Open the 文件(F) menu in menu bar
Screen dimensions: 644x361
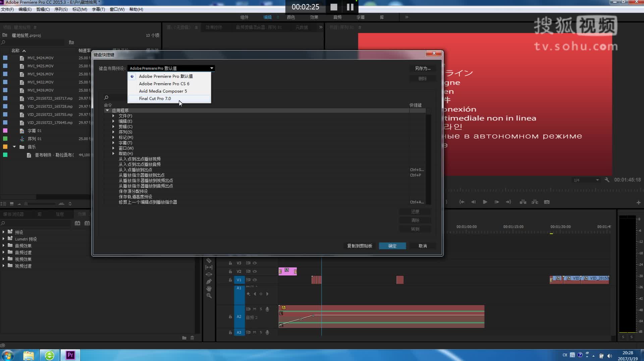[x=7, y=9]
